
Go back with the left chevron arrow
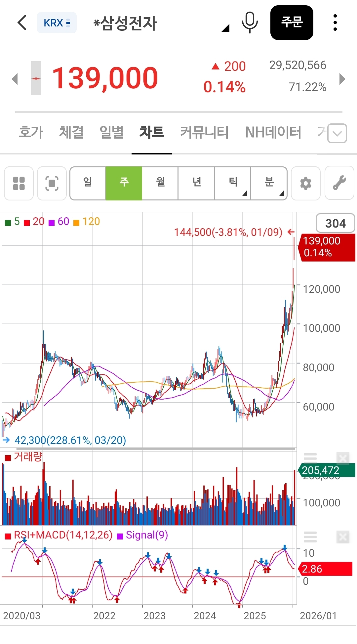(22, 22)
